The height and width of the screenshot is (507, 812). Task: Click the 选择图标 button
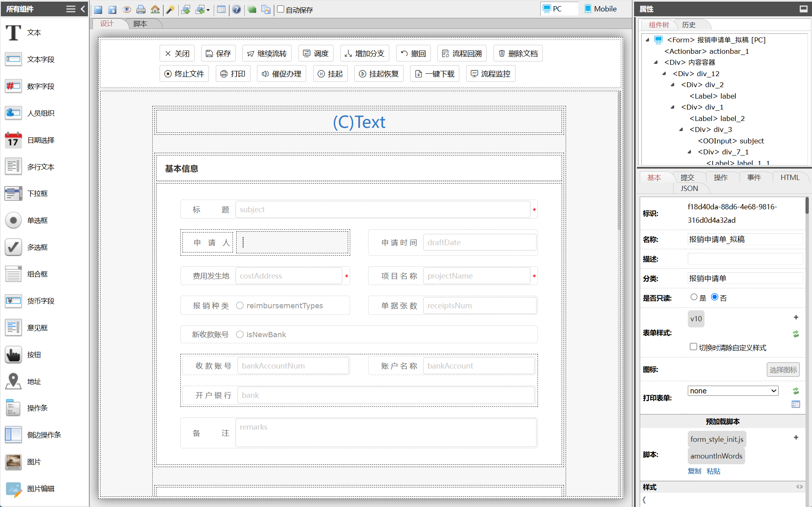[x=783, y=370]
